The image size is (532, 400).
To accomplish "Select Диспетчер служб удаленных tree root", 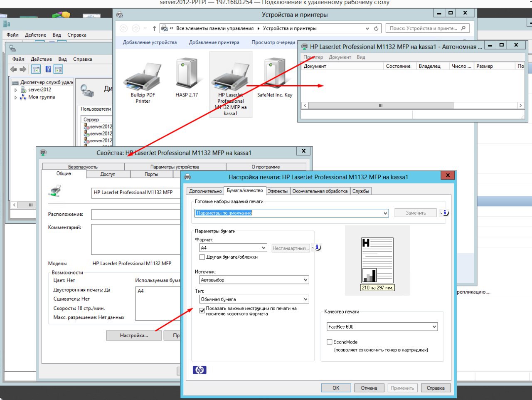I will coord(43,82).
